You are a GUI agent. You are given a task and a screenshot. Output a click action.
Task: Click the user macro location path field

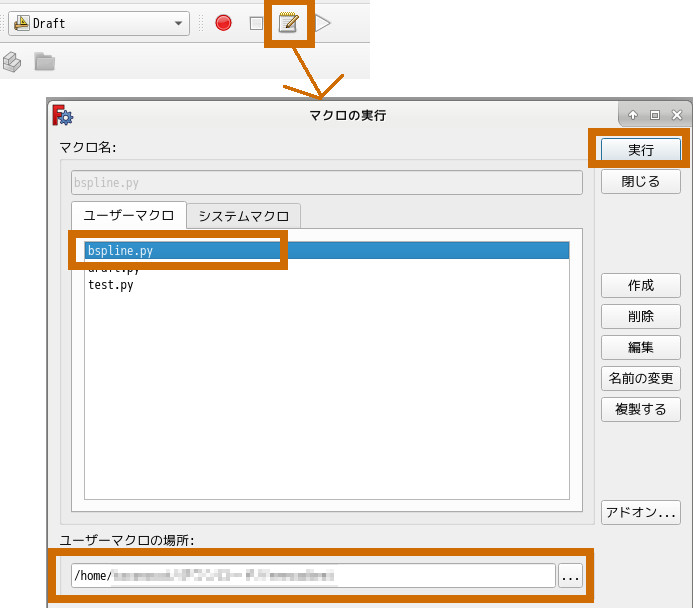(x=312, y=576)
